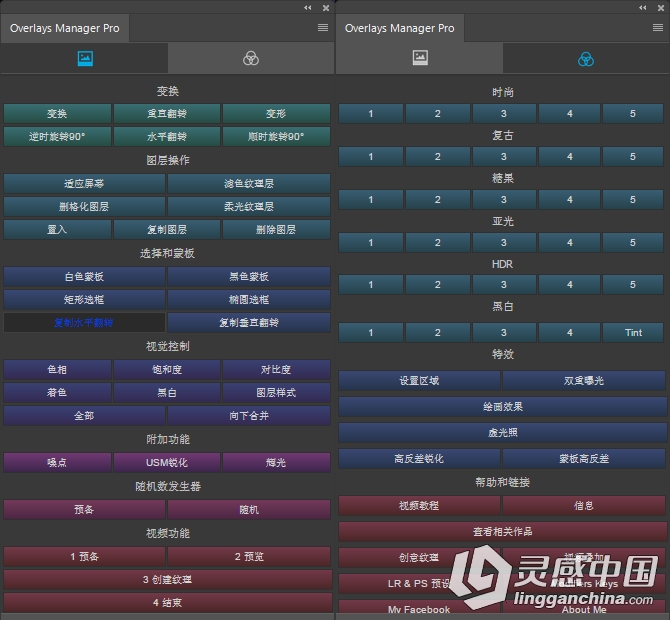Viewport: 670px width, 620px height.
Task: Click 预备 under 随机数发生器
Action: click(x=84, y=510)
